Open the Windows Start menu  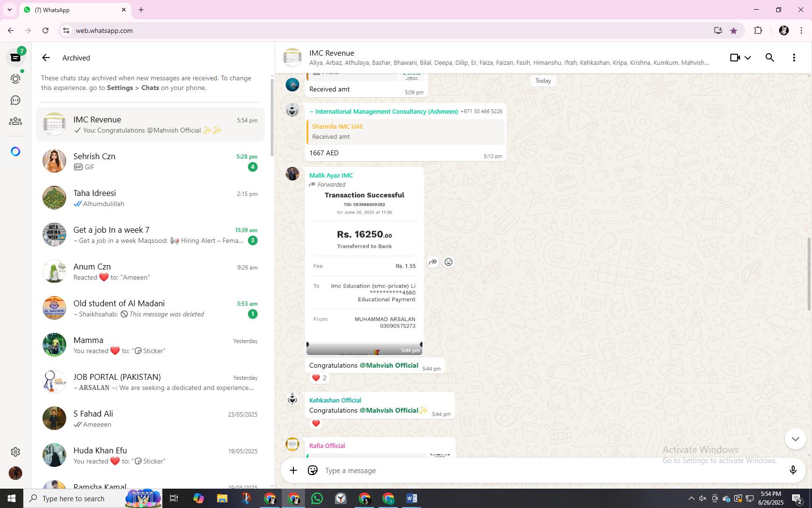12,498
